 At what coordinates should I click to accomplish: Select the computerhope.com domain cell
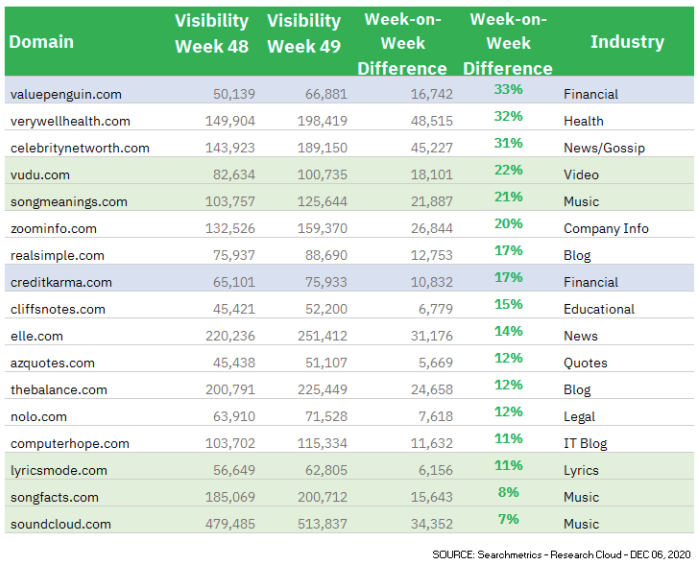[x=70, y=443]
